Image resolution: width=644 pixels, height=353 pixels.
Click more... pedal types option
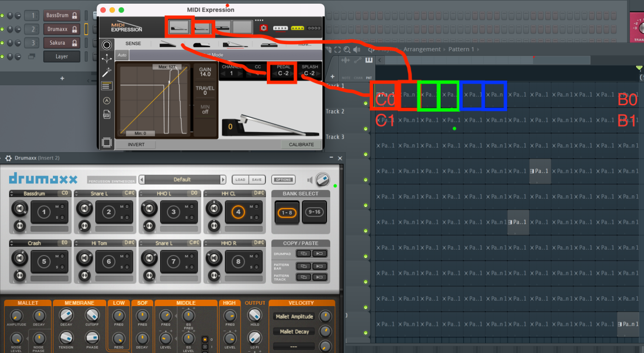click(x=305, y=45)
